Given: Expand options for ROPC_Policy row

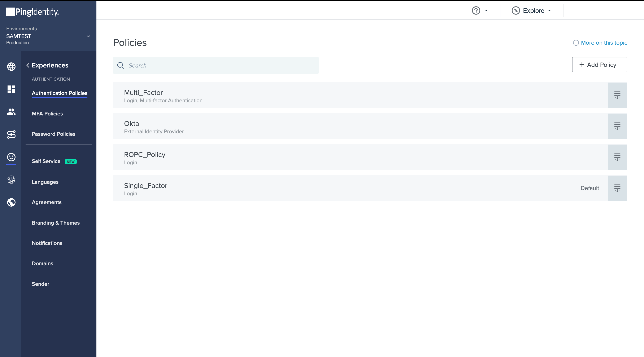Looking at the screenshot, I should point(617,157).
